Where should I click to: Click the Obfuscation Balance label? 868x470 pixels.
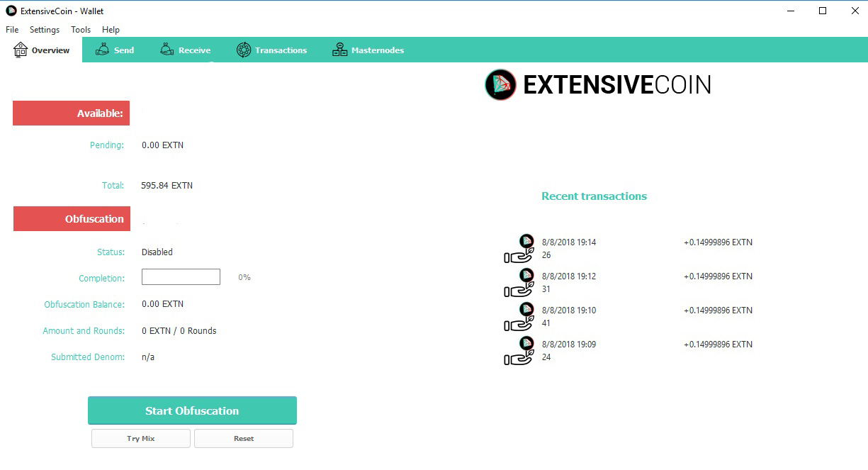click(84, 305)
